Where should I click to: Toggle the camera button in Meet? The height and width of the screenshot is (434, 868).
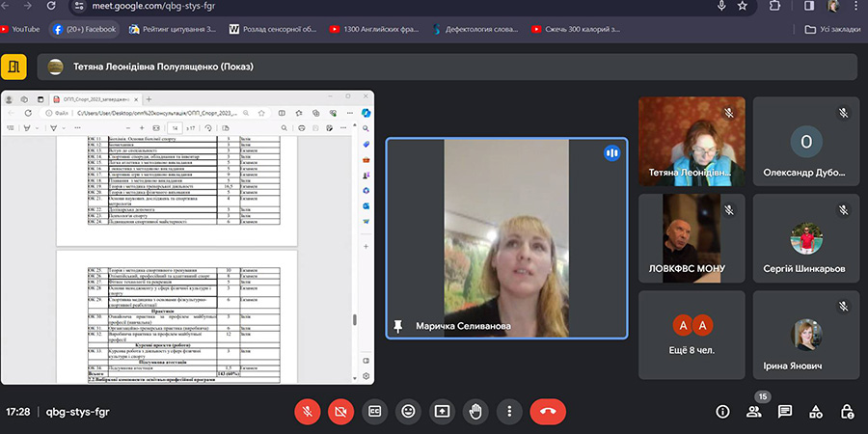(x=340, y=411)
